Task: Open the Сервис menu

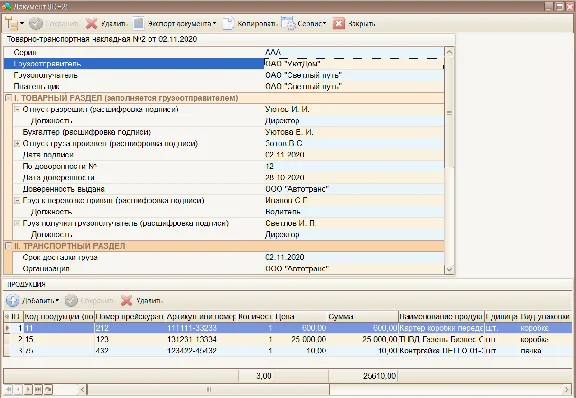Action: (304, 24)
